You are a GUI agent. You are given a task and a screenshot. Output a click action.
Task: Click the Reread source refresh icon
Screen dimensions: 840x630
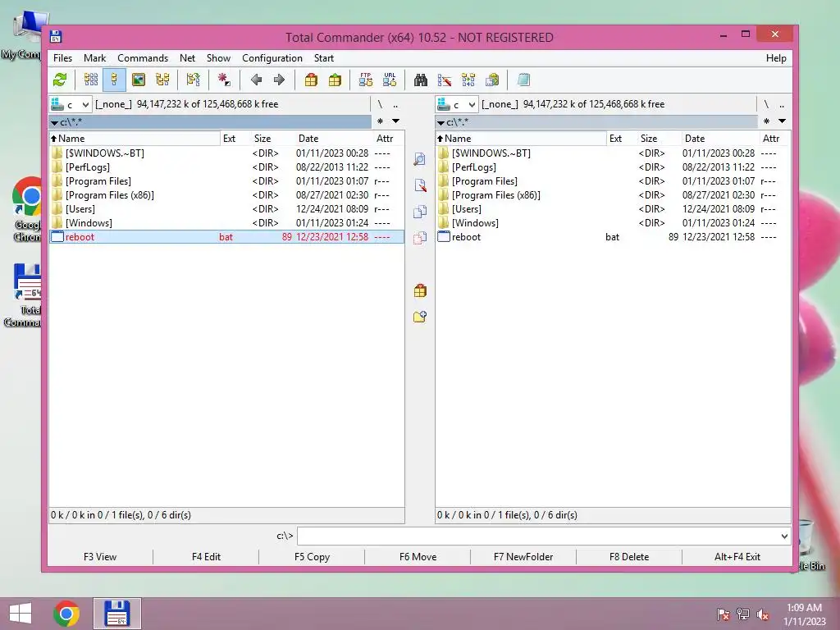pyautogui.click(x=60, y=80)
